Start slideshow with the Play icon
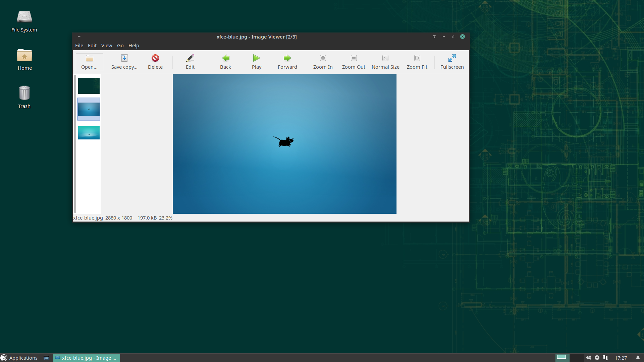 (257, 58)
